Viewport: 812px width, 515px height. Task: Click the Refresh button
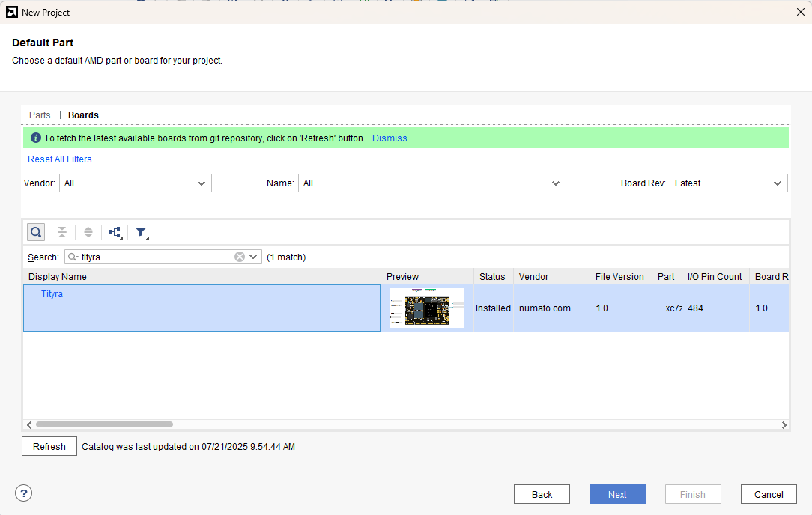[x=49, y=446]
